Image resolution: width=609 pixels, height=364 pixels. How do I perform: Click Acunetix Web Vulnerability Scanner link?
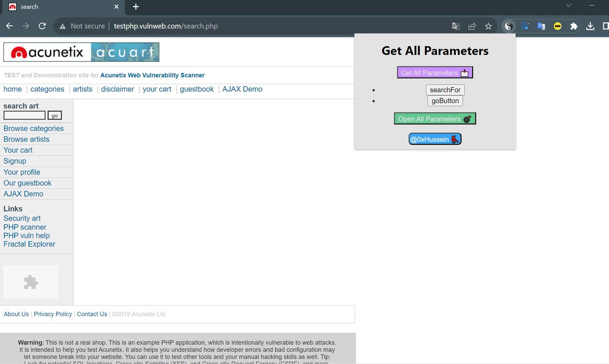pos(152,75)
